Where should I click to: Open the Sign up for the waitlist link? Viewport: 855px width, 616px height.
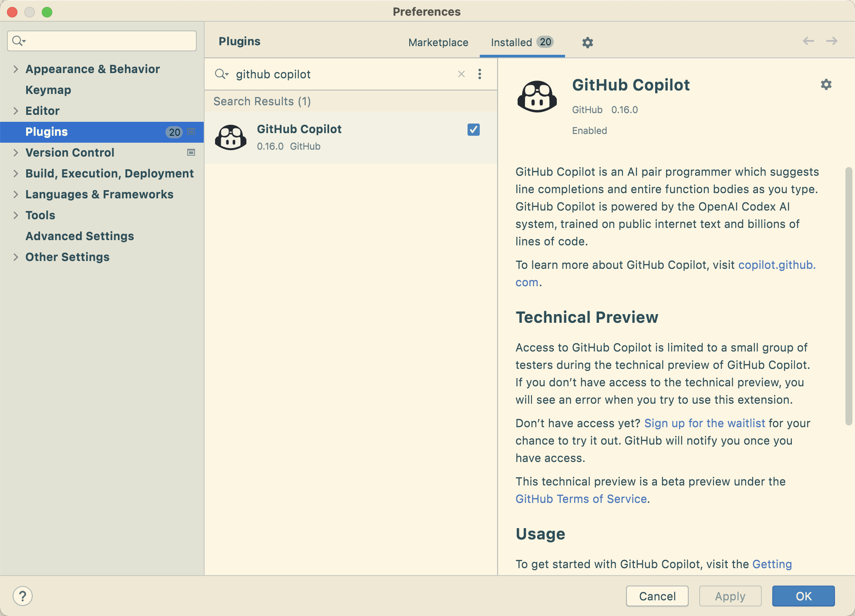click(704, 423)
